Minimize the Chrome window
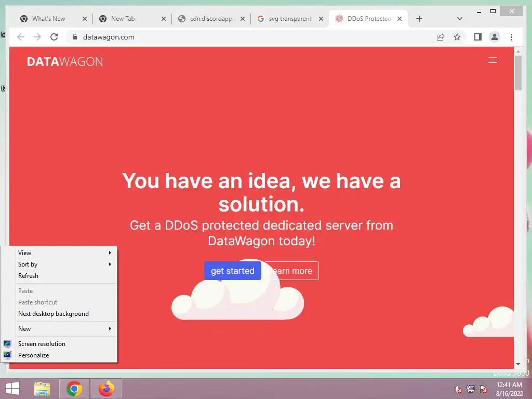The image size is (532, 399). click(479, 11)
